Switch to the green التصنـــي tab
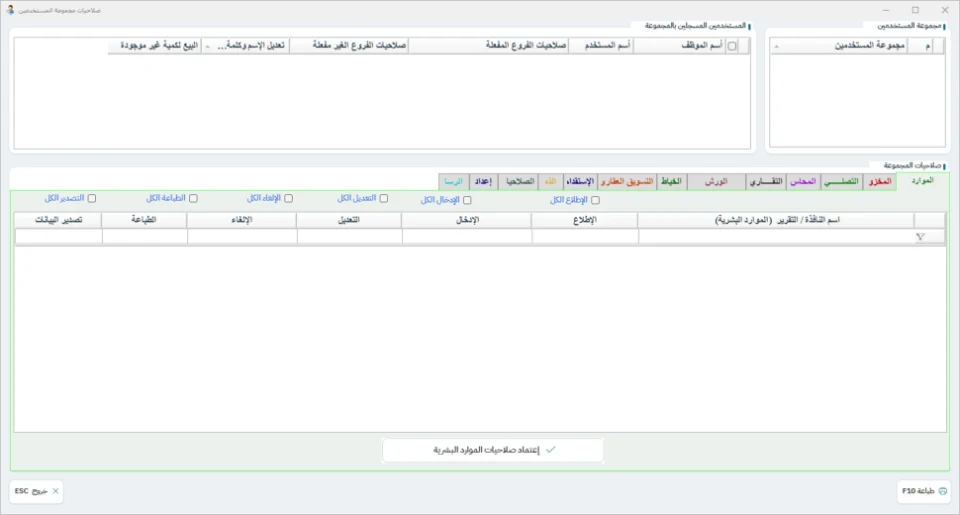Image resolution: width=960 pixels, height=515 pixels. point(841,182)
